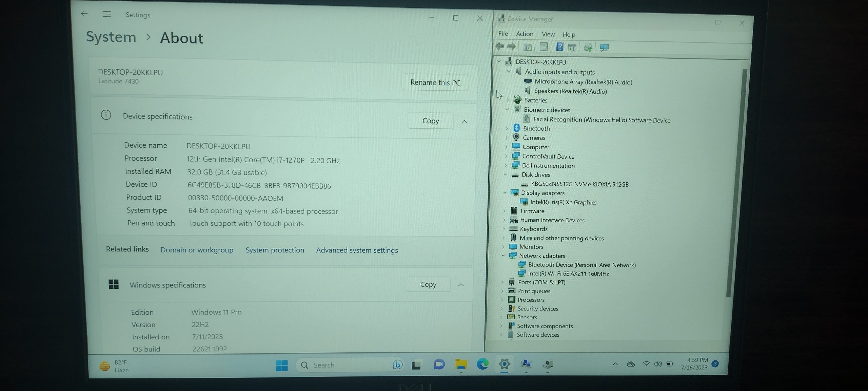Image resolution: width=868 pixels, height=391 pixels.
Task: Click Action pane toolbar icon in Device Manager
Action: click(x=572, y=47)
